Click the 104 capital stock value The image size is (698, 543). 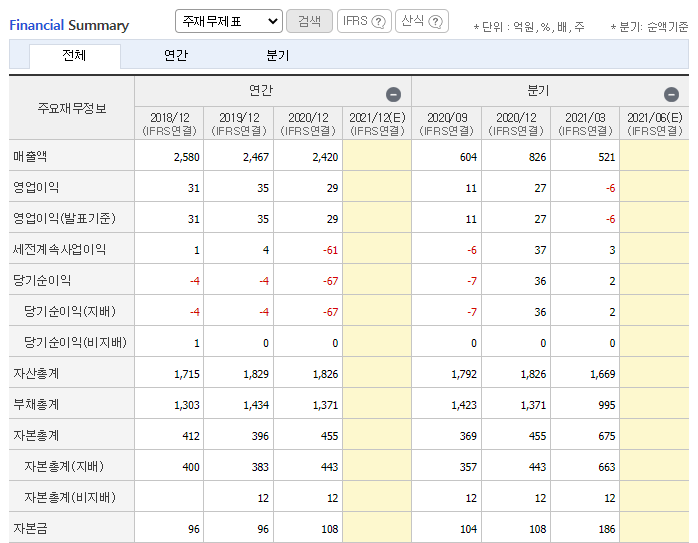point(468,529)
